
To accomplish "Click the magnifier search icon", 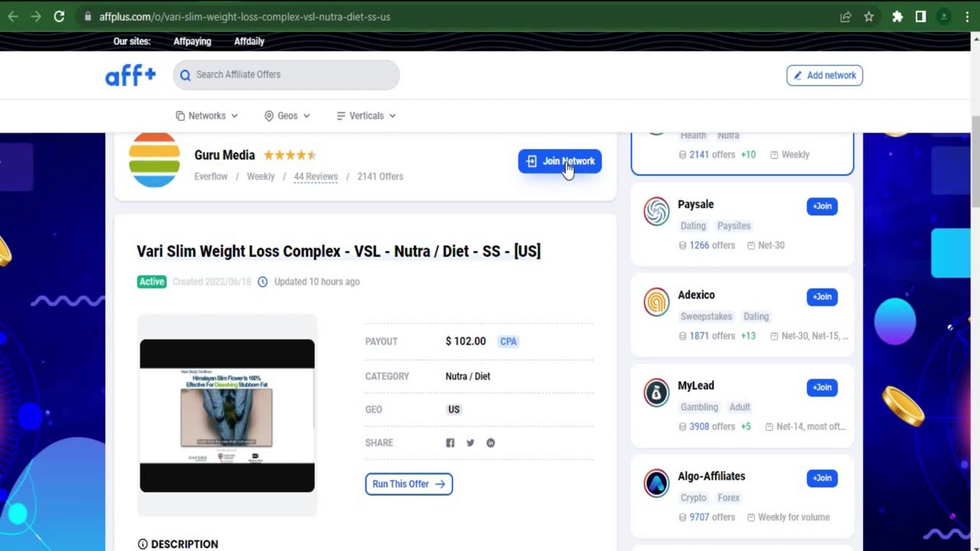I will coord(185,75).
